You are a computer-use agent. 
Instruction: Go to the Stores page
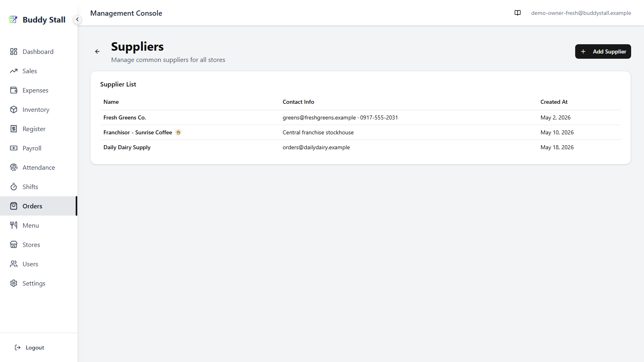(x=39, y=245)
